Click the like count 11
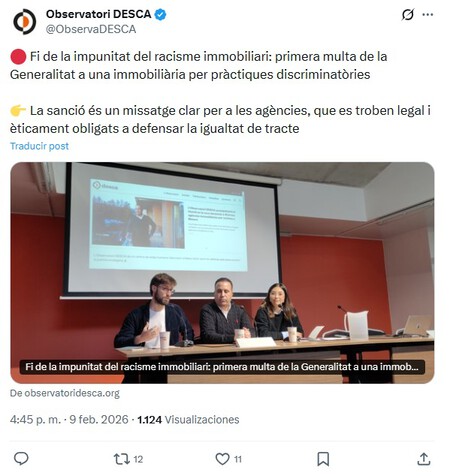This screenshot has width=450, height=476. 238,459
